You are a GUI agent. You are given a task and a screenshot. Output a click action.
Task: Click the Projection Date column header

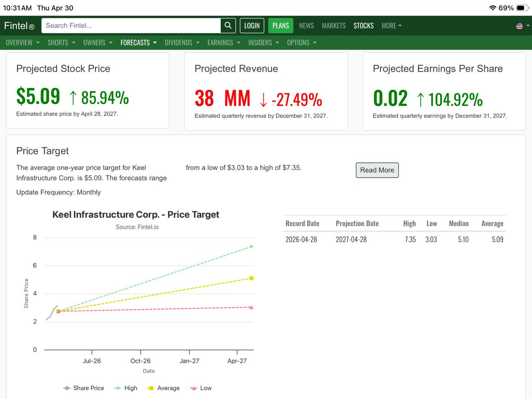357,223
